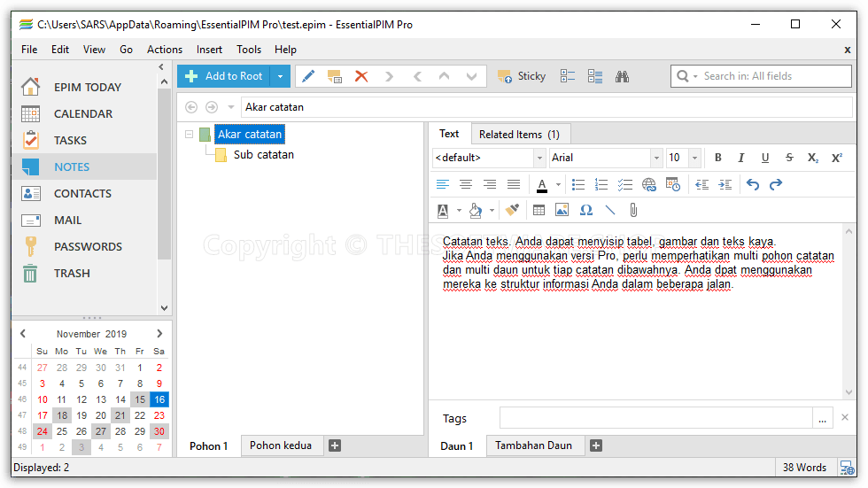Screen dimensions: 868x488
Task: Click the Add to Root button
Action: pyautogui.click(x=224, y=76)
